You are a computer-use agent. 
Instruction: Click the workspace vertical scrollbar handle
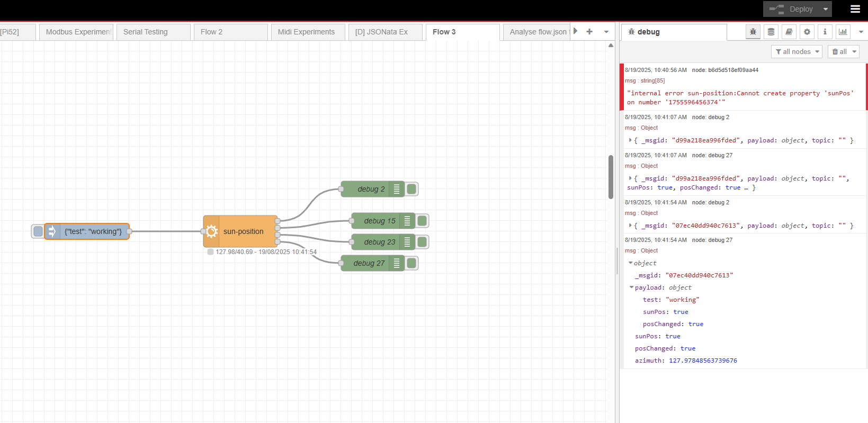coord(611,177)
